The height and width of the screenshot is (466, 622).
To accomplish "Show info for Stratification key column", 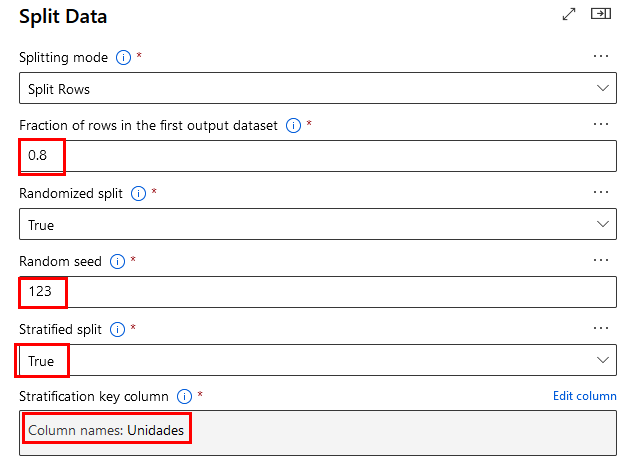I will click(184, 397).
